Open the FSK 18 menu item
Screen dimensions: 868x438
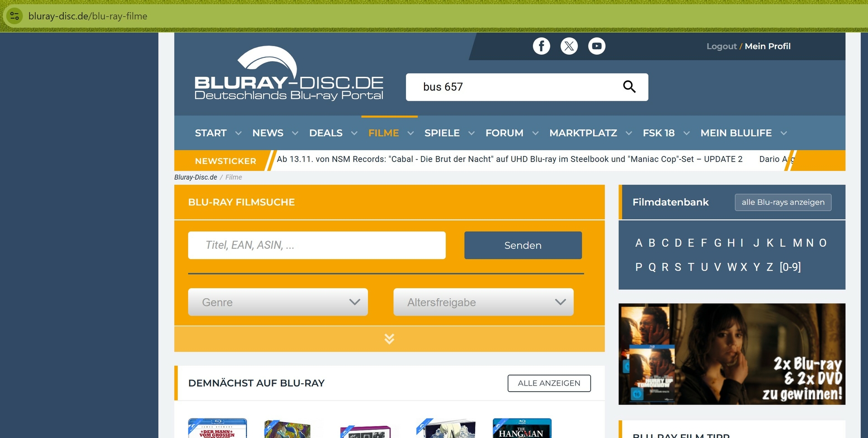pyautogui.click(x=658, y=133)
